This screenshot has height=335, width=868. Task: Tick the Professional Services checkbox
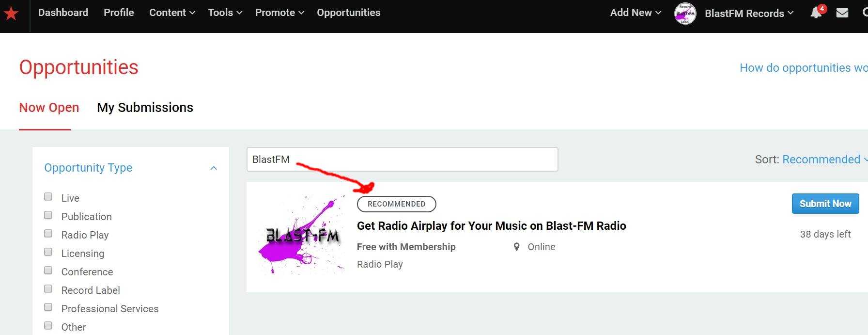click(48, 307)
